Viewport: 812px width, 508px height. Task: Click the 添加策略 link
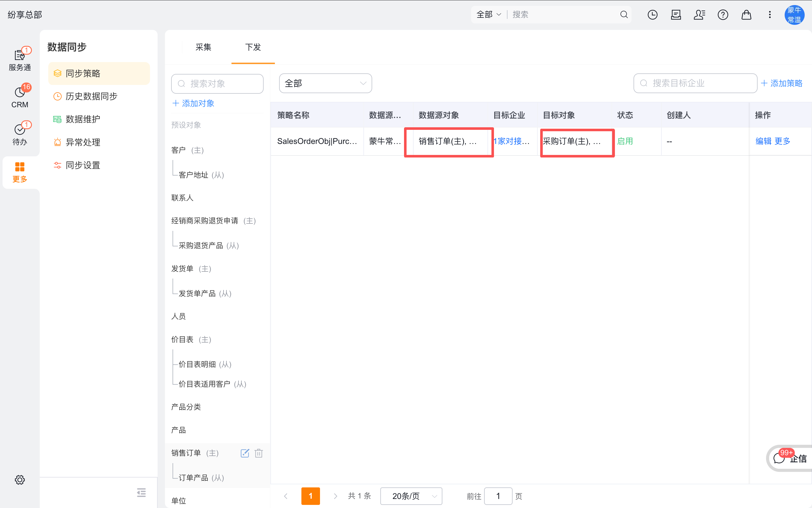(782, 83)
